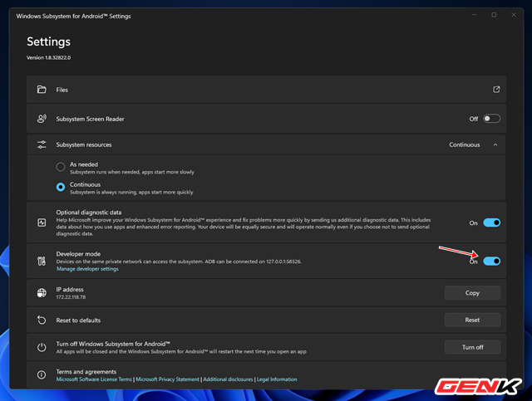This screenshot has width=532, height=401.
Task: Copy the IP address
Action: coord(472,293)
